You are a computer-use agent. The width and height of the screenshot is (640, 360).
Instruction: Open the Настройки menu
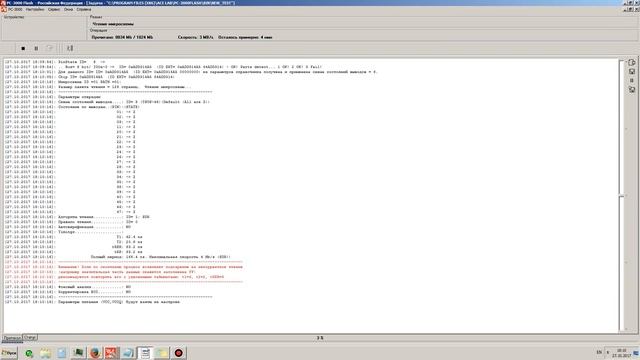(35, 9)
